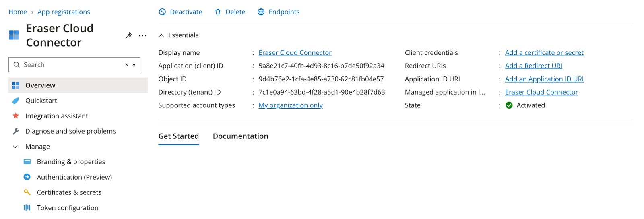Click the Redirect URIs label

click(x=425, y=66)
